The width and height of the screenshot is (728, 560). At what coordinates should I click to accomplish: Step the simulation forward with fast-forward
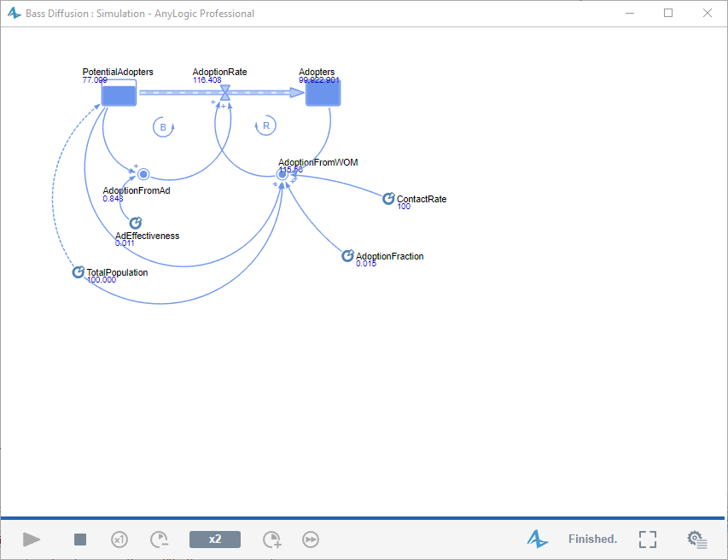(310, 539)
